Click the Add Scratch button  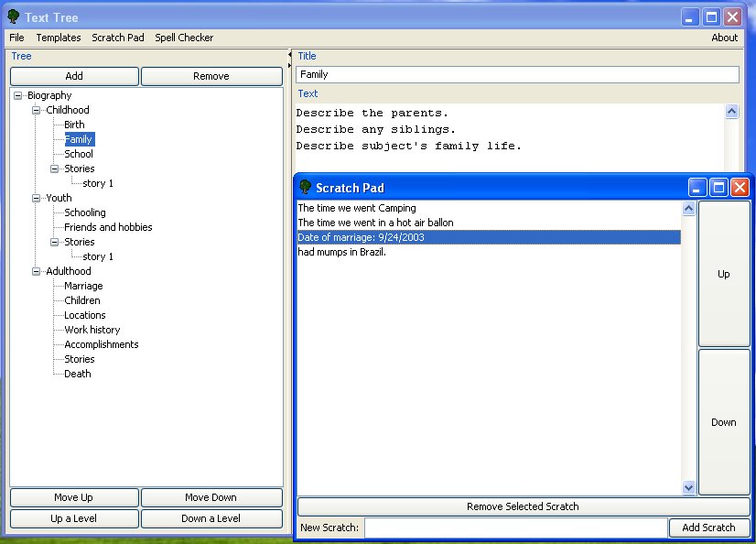coord(708,528)
